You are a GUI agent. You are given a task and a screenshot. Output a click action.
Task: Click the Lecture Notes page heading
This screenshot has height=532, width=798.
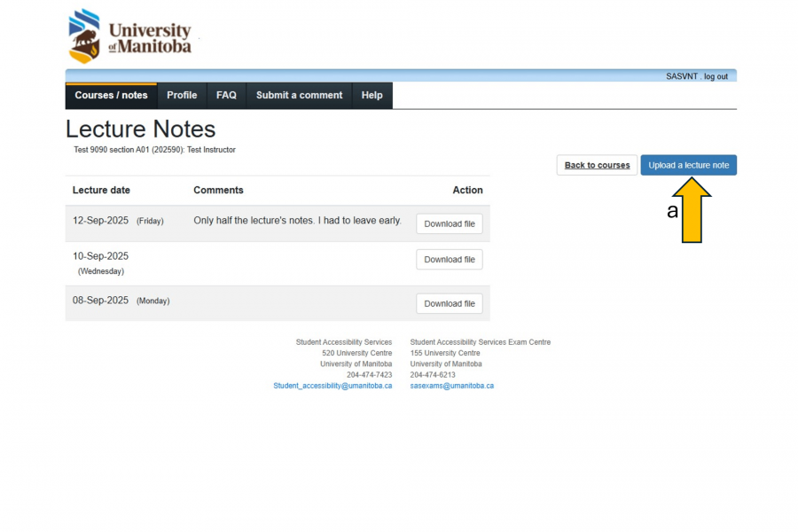pos(140,129)
